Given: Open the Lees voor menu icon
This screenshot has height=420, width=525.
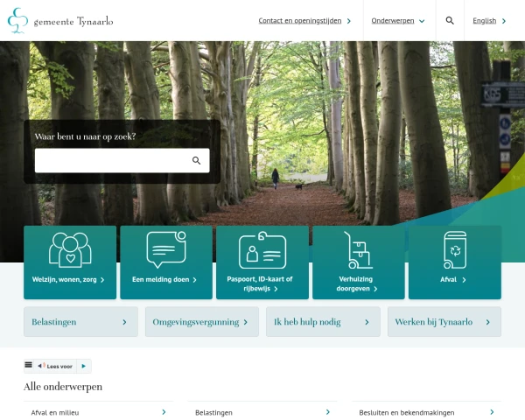Looking at the screenshot, I should tap(29, 365).
